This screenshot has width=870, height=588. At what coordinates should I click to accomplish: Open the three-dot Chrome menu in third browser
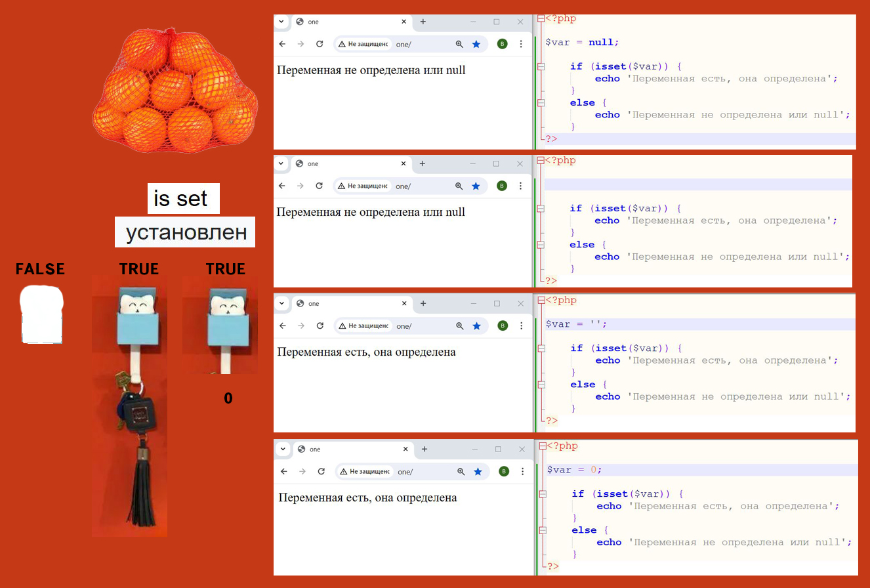click(522, 325)
